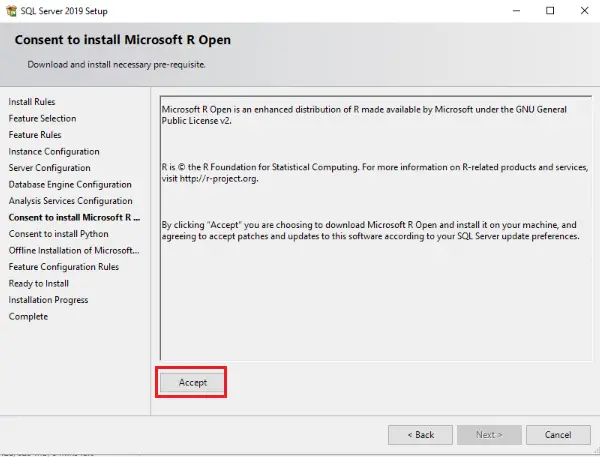Select Installation Progress step
Viewport: 600px width, 457px height.
coord(48,300)
